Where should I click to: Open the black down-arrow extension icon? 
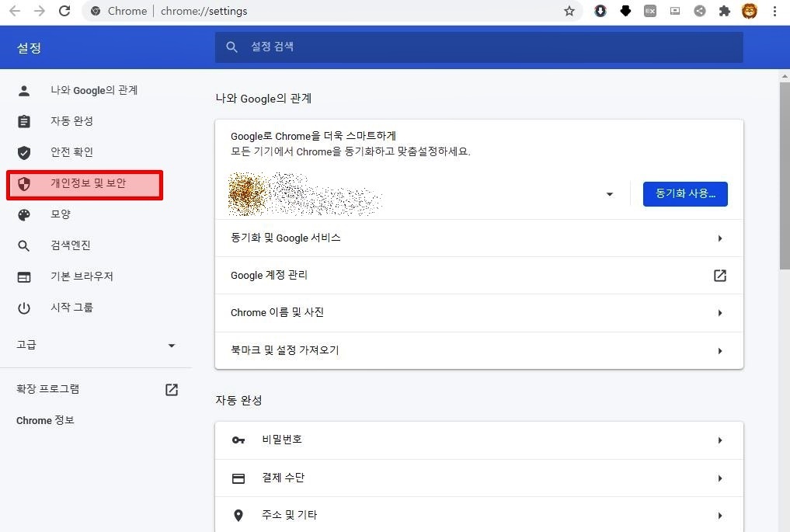click(x=625, y=11)
